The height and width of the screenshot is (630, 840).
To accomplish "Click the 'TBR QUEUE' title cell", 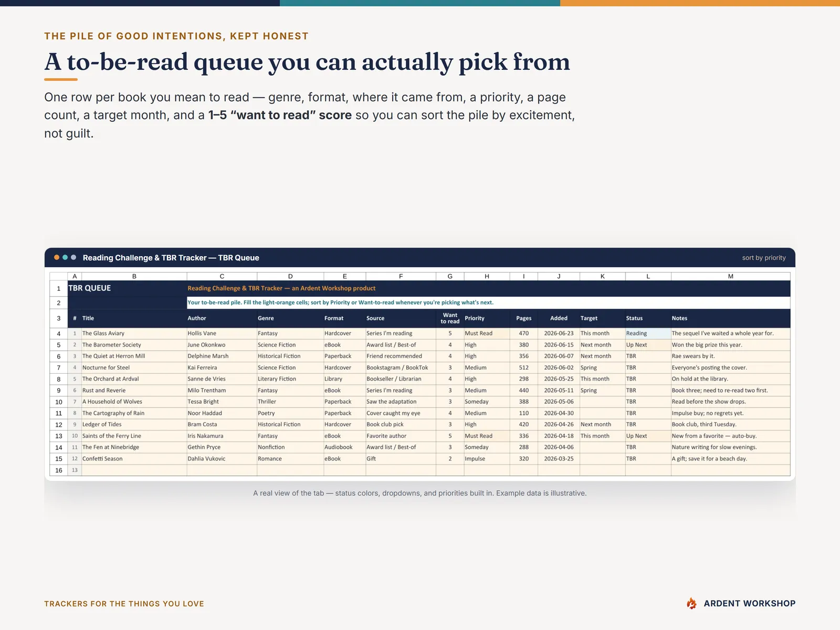I will (127, 288).
